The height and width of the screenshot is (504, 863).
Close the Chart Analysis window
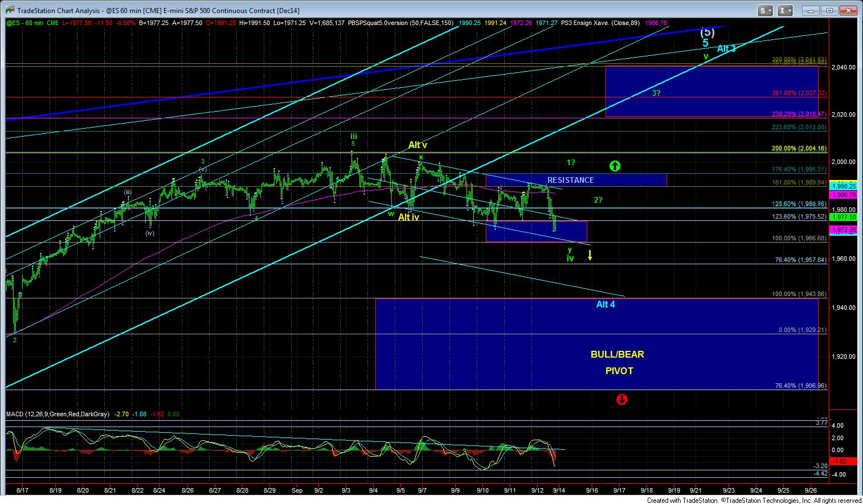point(847,10)
